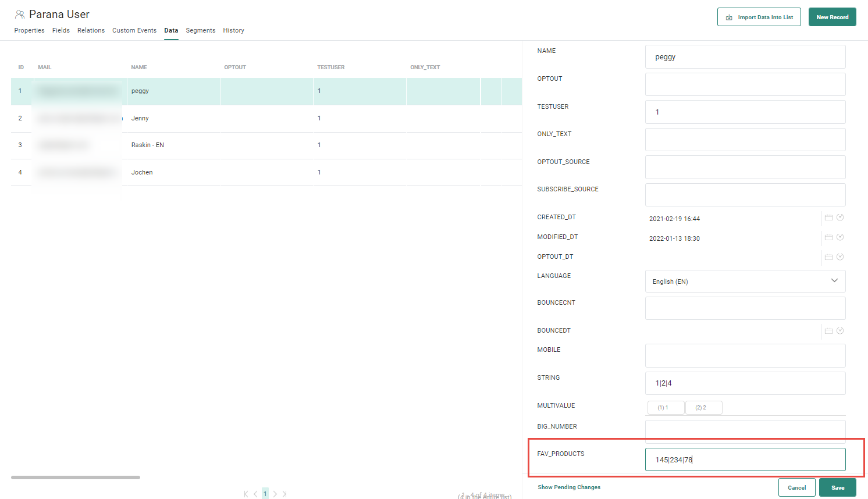
Task: Open time picker for OPTOUT_DT field
Action: pos(840,257)
